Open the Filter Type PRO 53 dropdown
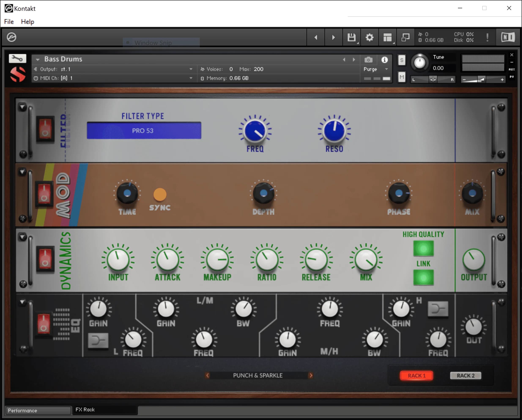Viewport: 522px width, 420px height. click(x=144, y=131)
